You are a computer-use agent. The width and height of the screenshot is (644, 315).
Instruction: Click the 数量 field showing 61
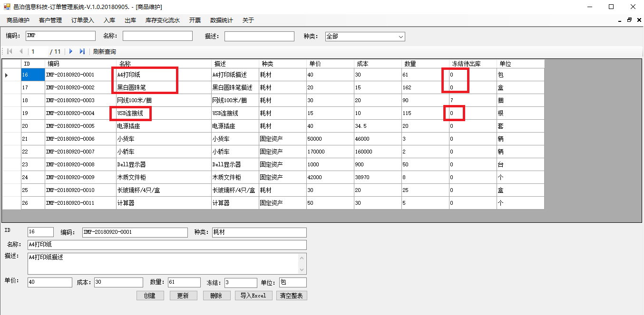(x=184, y=282)
